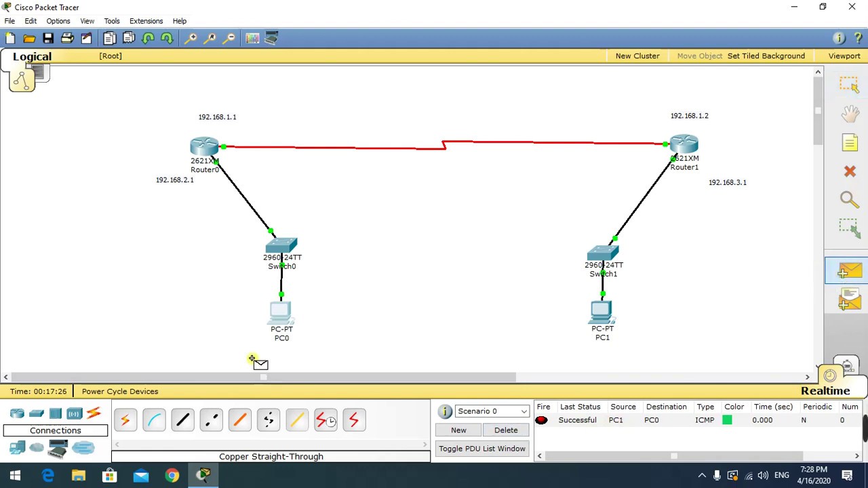868x488 pixels.
Task: Open Google Chrome from the taskbar
Action: [172, 476]
